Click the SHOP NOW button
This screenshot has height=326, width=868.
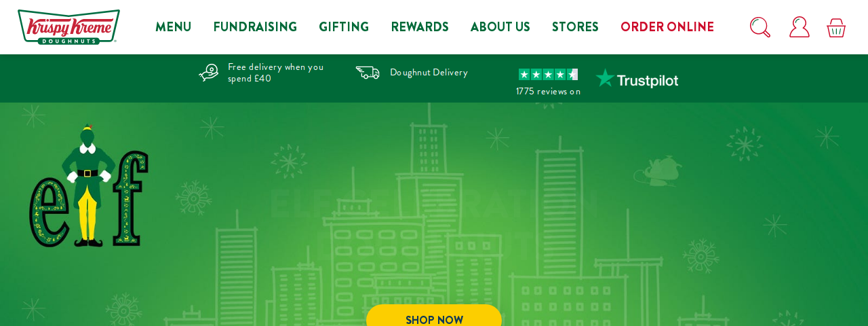coord(434,316)
